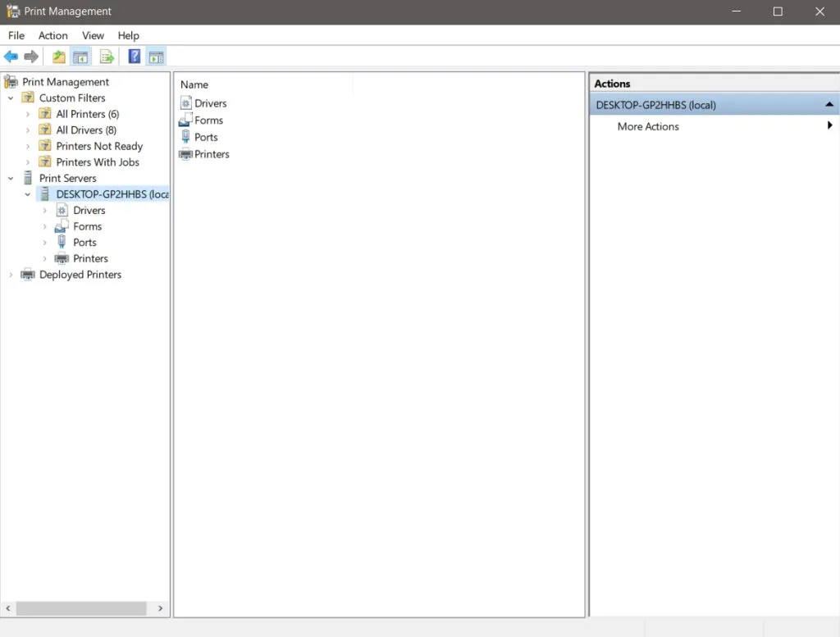
Task: Expand the All Printers (6) node
Action: tap(28, 114)
